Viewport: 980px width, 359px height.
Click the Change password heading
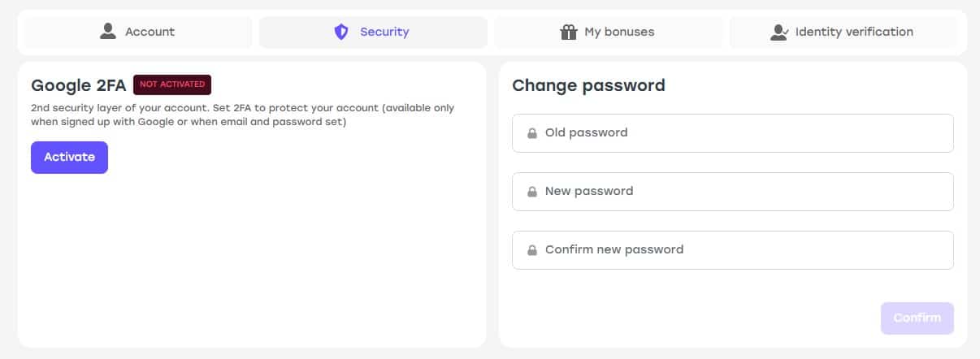[588, 85]
